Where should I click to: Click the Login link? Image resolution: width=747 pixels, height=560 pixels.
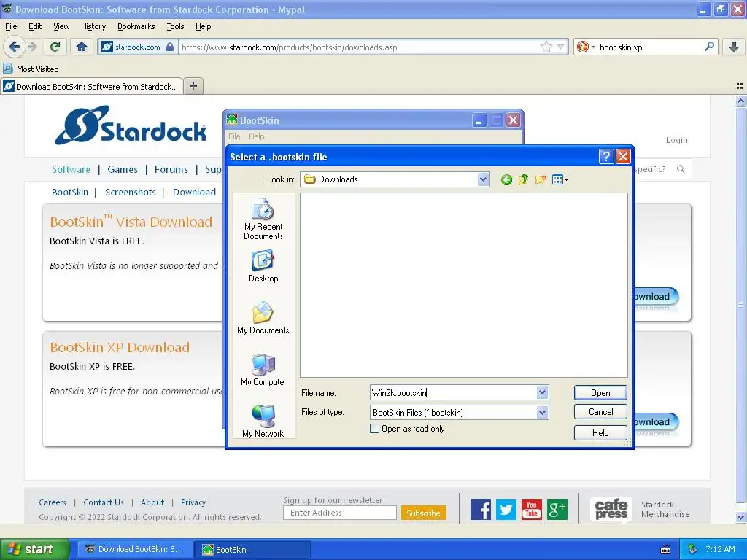pos(677,140)
